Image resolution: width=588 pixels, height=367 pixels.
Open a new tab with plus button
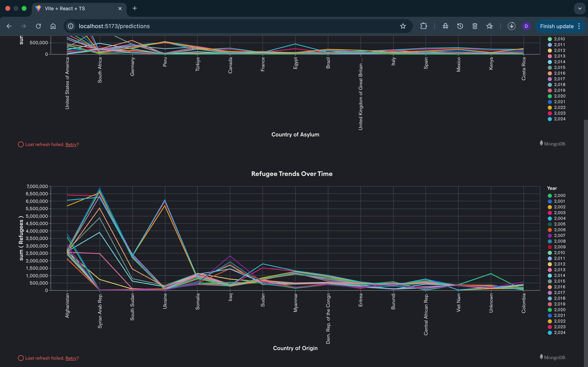[135, 9]
